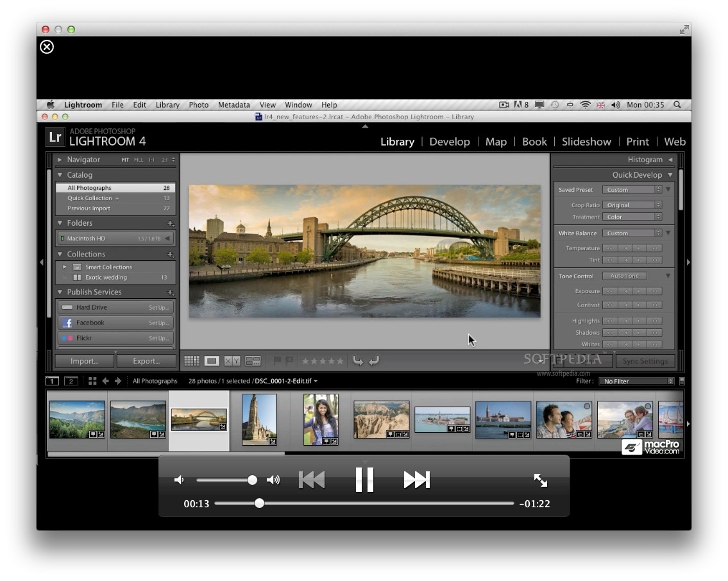Open second window button 2 in filmstrip

click(71, 381)
